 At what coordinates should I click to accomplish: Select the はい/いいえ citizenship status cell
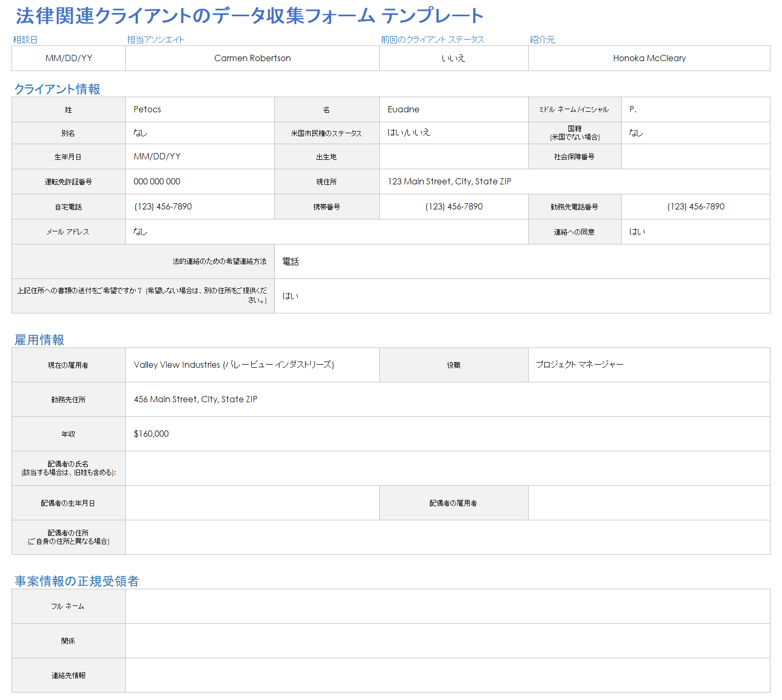[453, 133]
